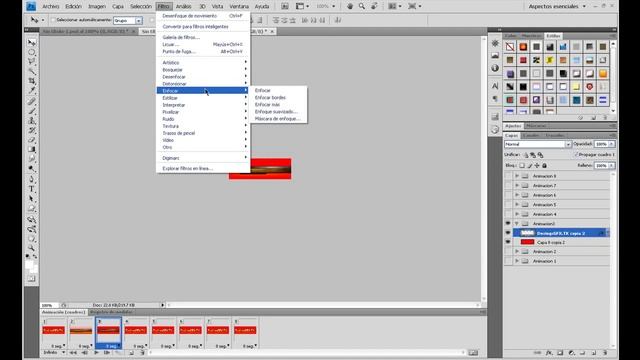The height and width of the screenshot is (360, 640).
Task: Choose Enfoque suavizado from submenu
Action: pyautogui.click(x=276, y=111)
